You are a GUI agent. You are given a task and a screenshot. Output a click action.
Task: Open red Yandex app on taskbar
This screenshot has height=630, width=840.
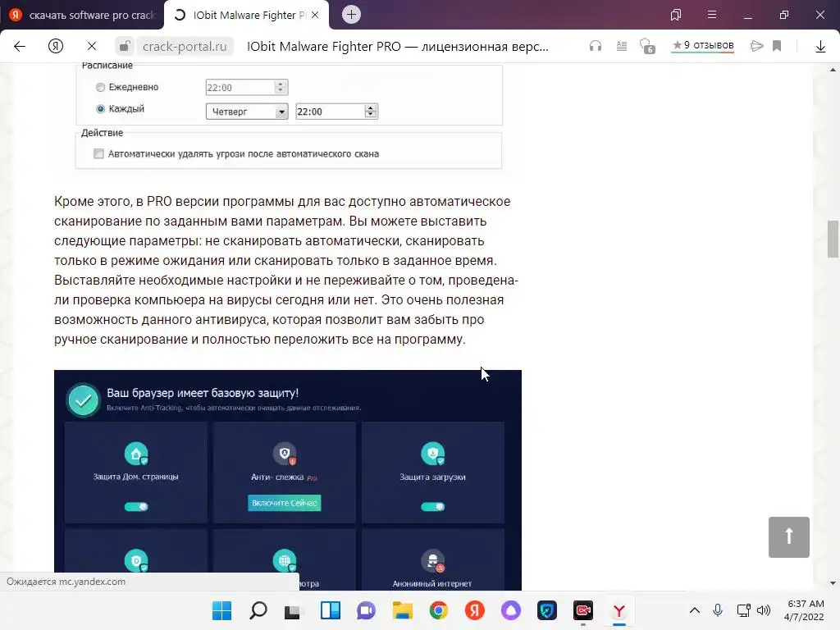(475, 610)
